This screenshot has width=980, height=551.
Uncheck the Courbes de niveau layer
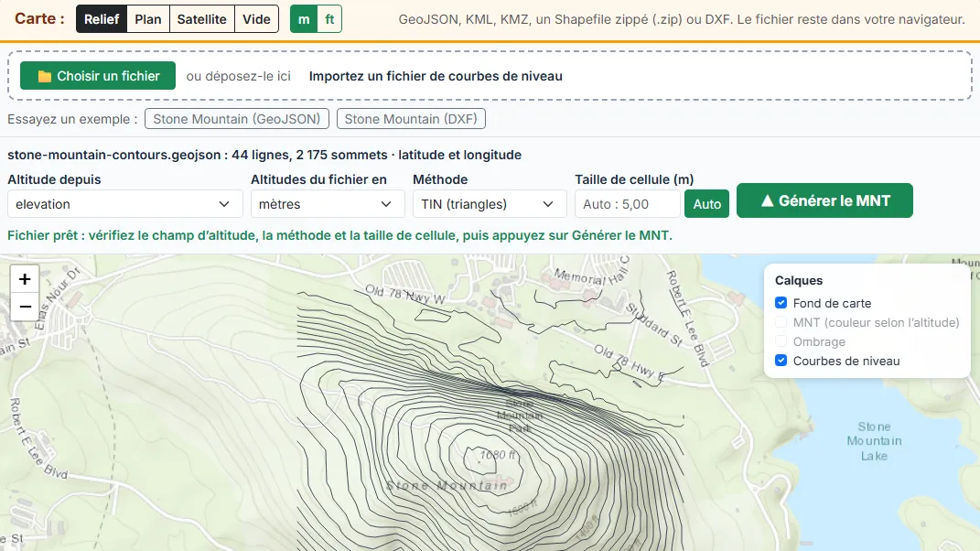781,361
